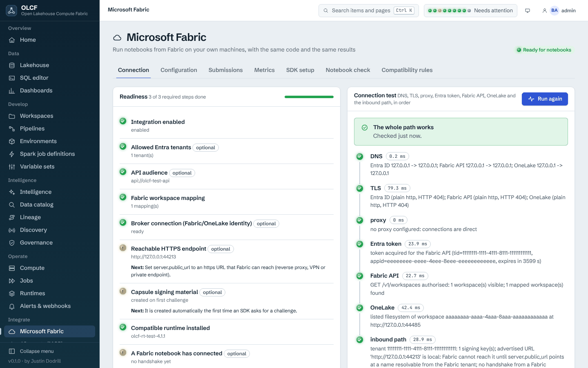
Task: Select Microsoft Fabric in the sidebar
Action: click(x=49, y=332)
